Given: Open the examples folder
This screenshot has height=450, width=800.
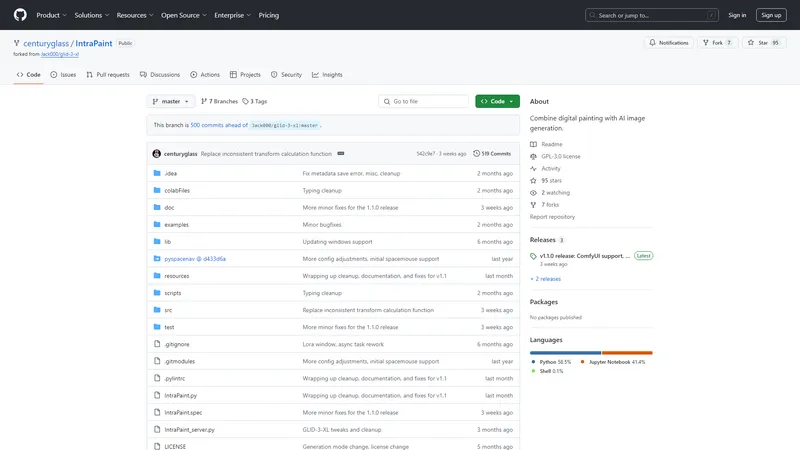Looking at the screenshot, I should coord(177,224).
